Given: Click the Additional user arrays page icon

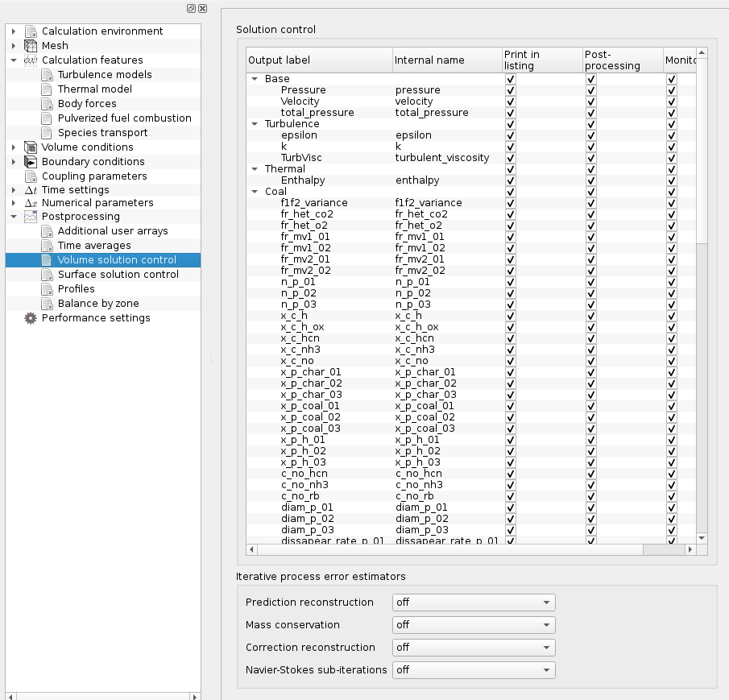Looking at the screenshot, I should (47, 230).
